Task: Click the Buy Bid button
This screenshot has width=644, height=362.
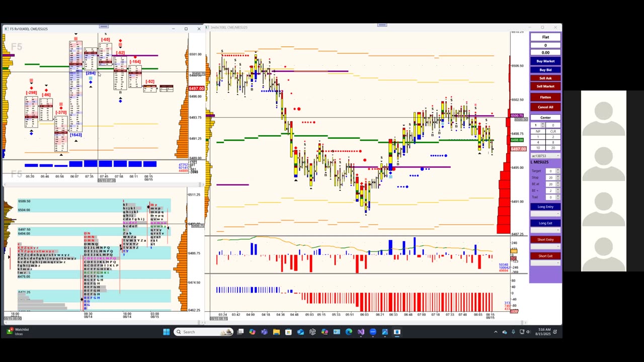Action: (545, 70)
